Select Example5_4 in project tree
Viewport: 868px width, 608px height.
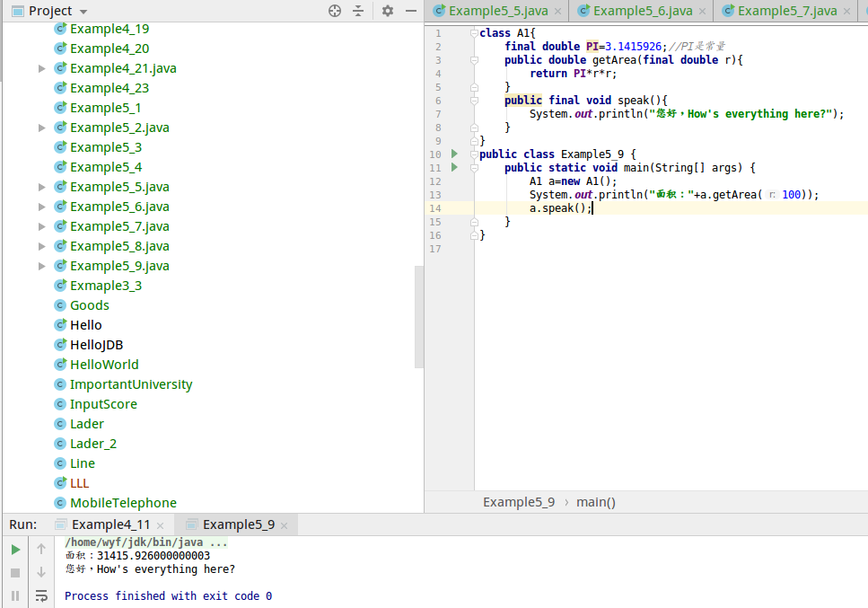pos(106,167)
